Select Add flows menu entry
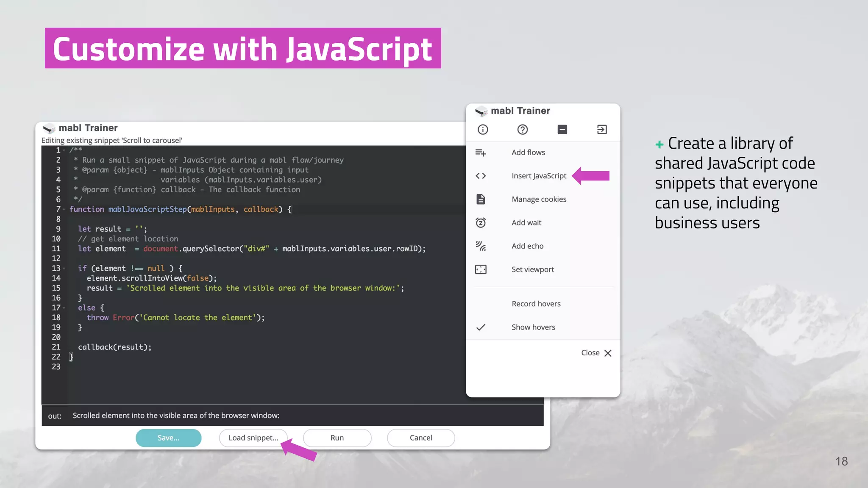Image resolution: width=868 pixels, height=488 pixels. (528, 152)
